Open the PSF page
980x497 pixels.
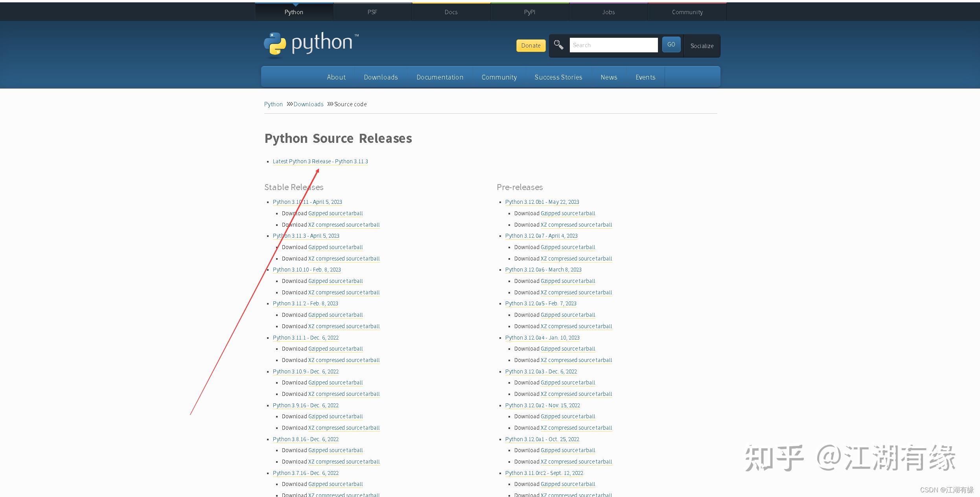(x=372, y=11)
